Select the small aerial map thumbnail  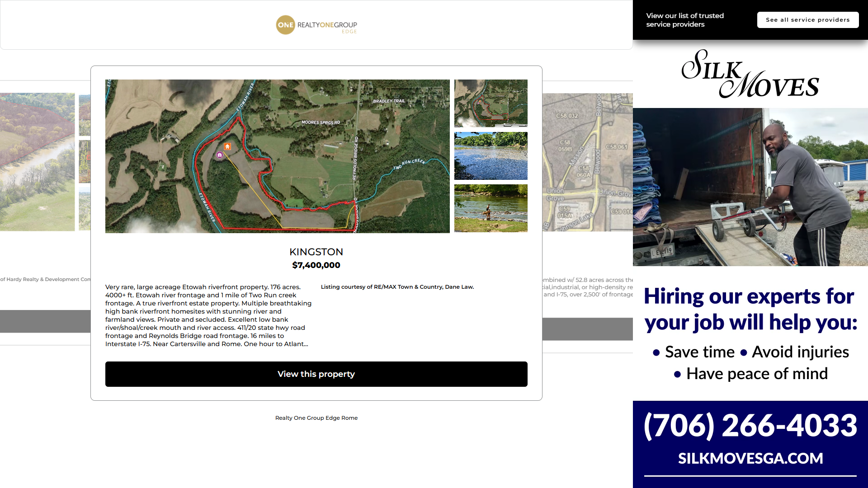point(491,103)
